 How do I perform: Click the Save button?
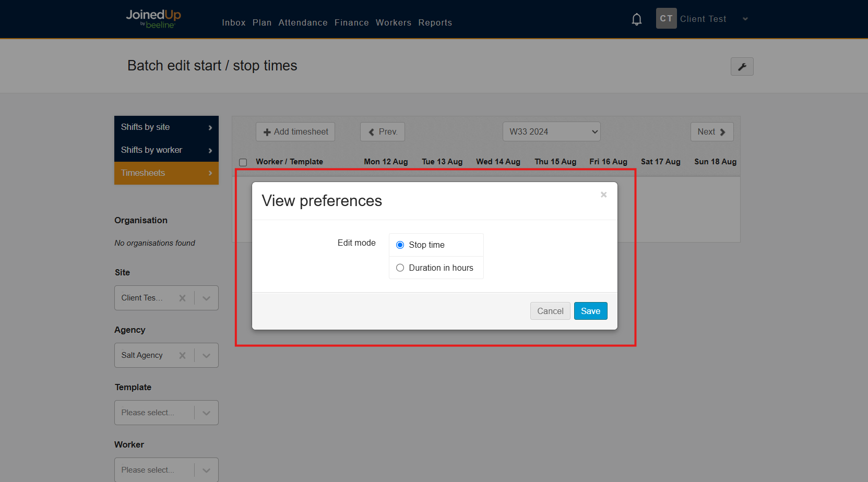coord(590,311)
